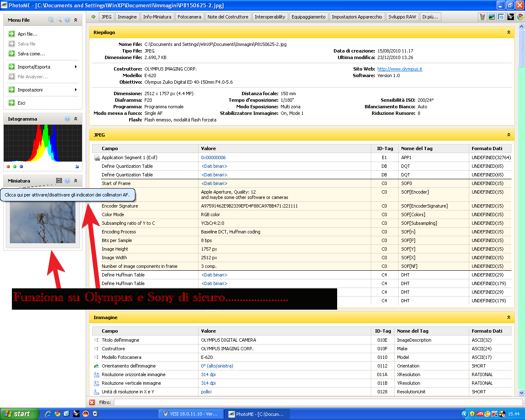Select the Immagine tab

127,17
